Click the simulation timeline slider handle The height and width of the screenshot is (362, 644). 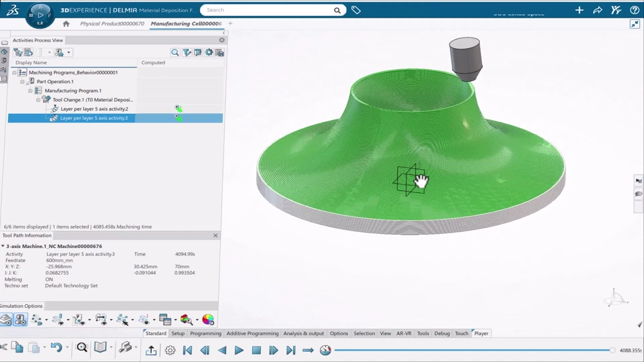click(x=612, y=350)
